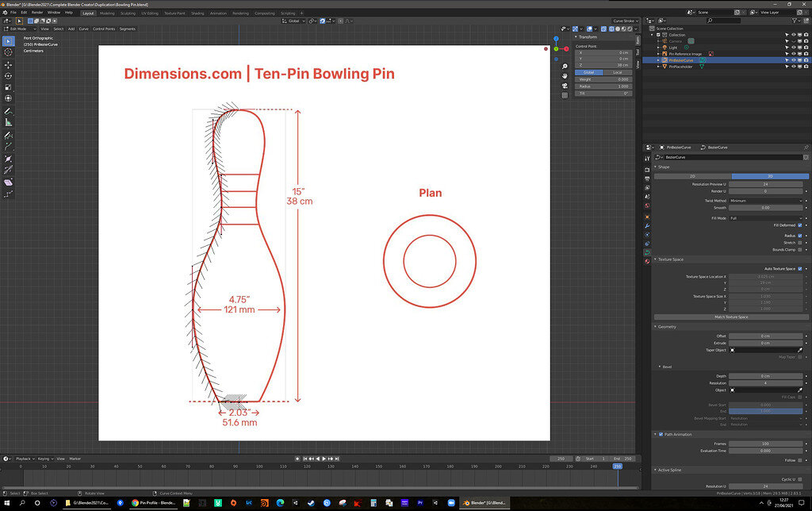Click the camera view icon in the viewport
The image size is (812, 511).
tap(564, 85)
